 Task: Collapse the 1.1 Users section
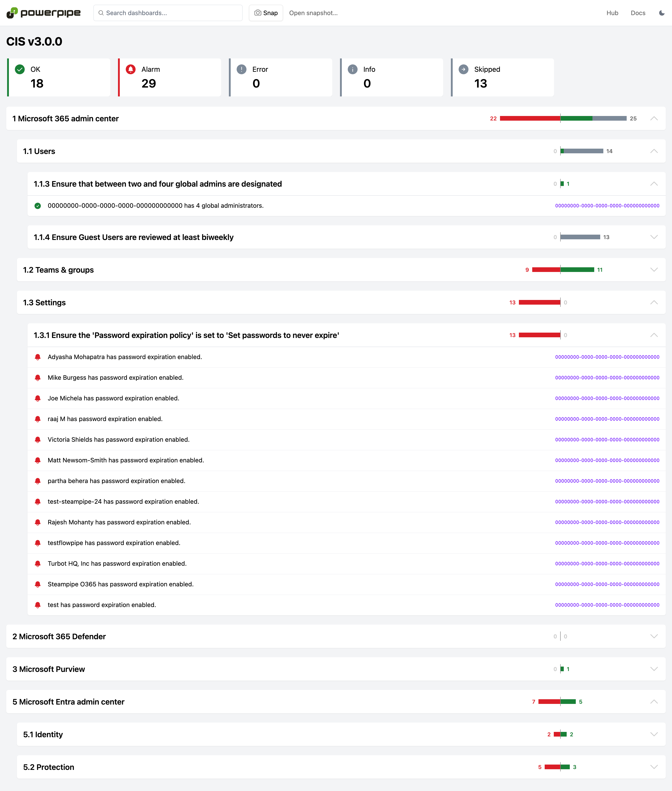(x=654, y=151)
